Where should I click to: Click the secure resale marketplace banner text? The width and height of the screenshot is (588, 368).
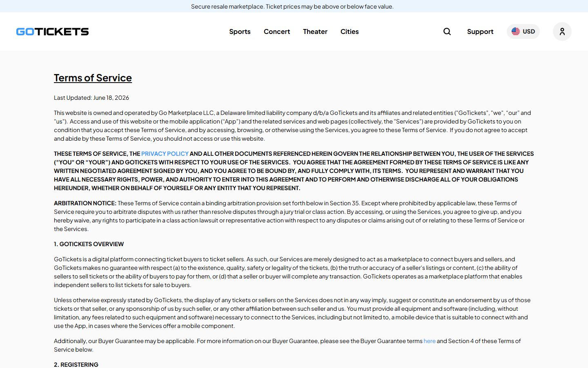pos(292,7)
